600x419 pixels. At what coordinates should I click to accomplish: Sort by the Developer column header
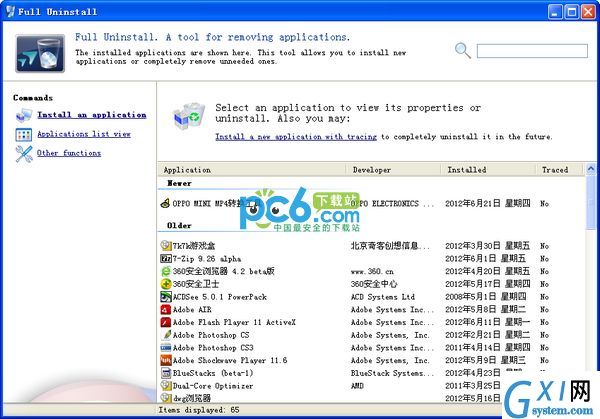tap(393, 170)
